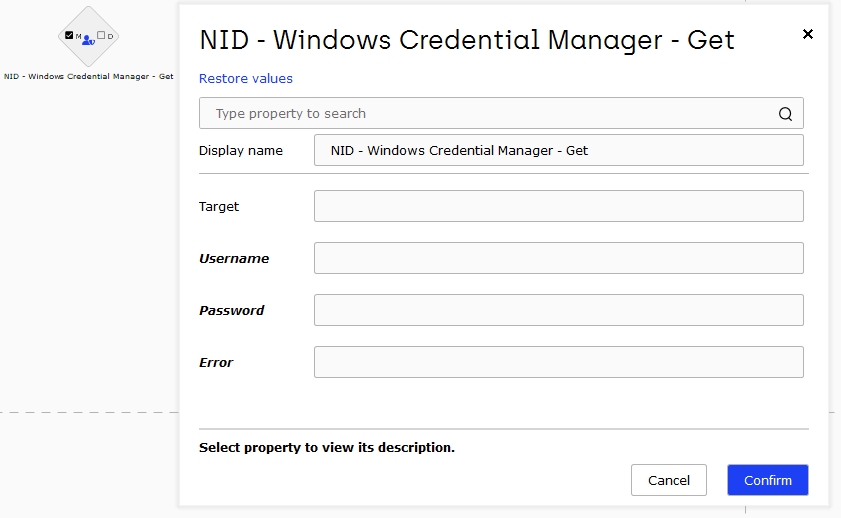Viewport: 841px width, 518px height.
Task: Focus the Error input field
Action: [558, 362]
